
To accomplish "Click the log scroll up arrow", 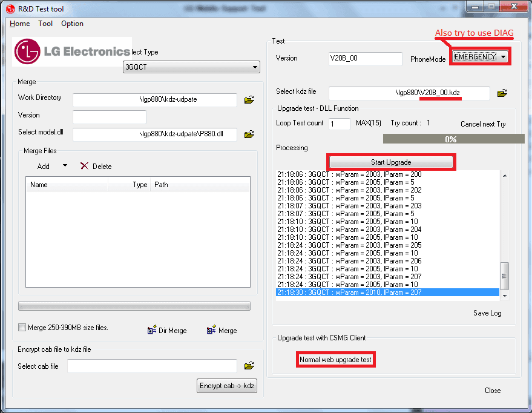I will 505,176.
